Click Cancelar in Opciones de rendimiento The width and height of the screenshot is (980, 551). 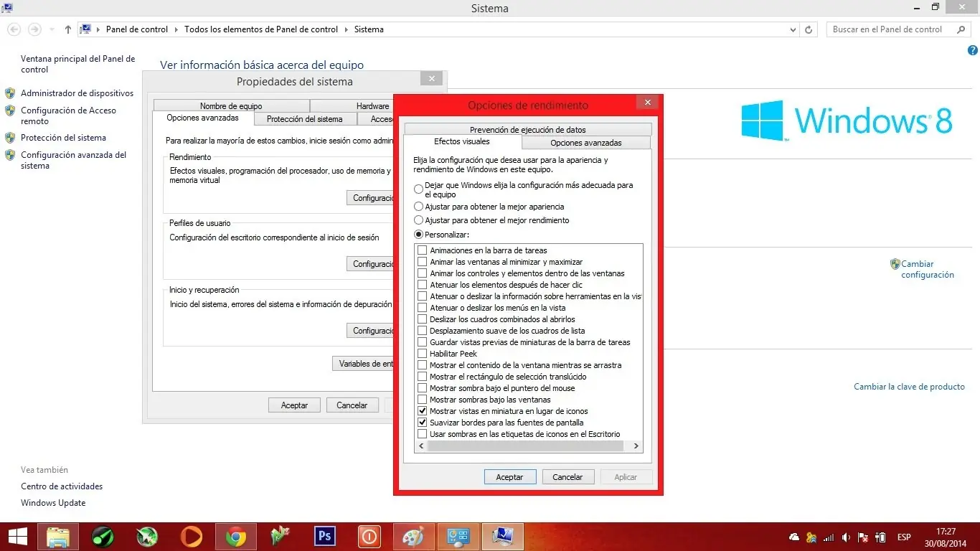click(x=567, y=476)
